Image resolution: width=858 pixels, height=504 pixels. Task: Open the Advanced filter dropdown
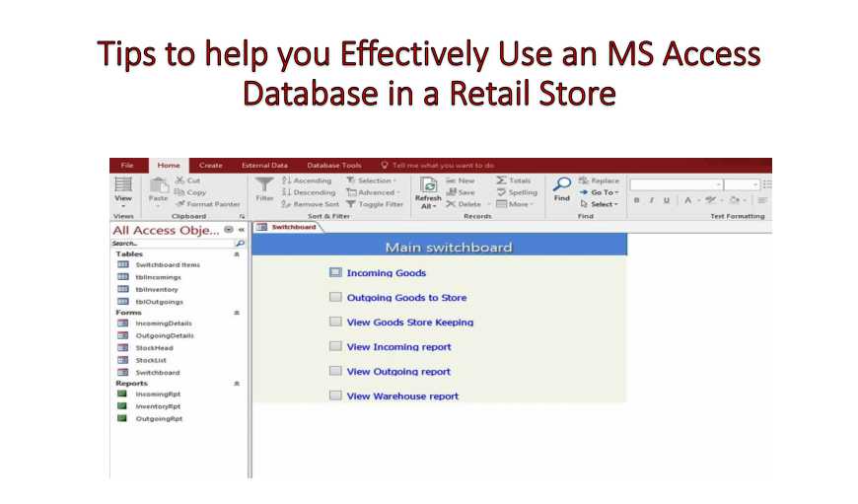tap(373, 192)
